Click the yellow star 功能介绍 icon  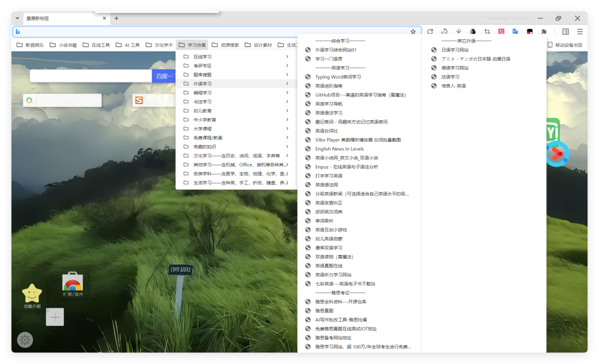click(x=32, y=293)
